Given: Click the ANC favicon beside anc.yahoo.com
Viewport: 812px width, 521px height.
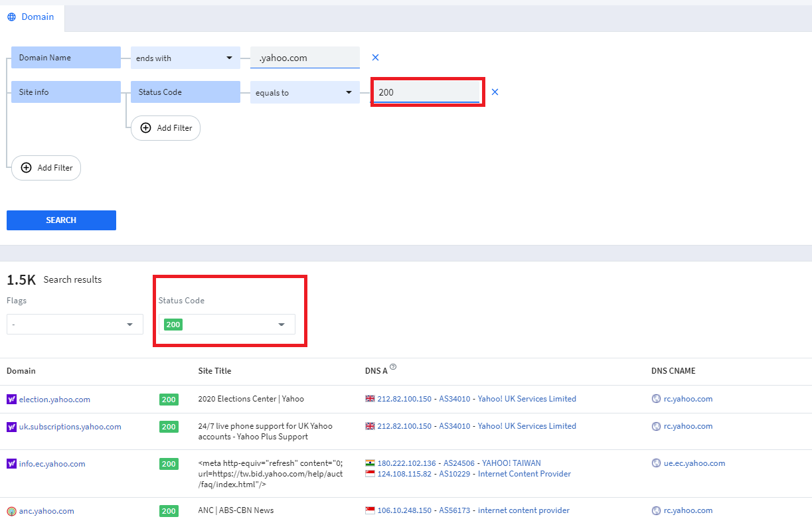Looking at the screenshot, I should click(x=11, y=511).
